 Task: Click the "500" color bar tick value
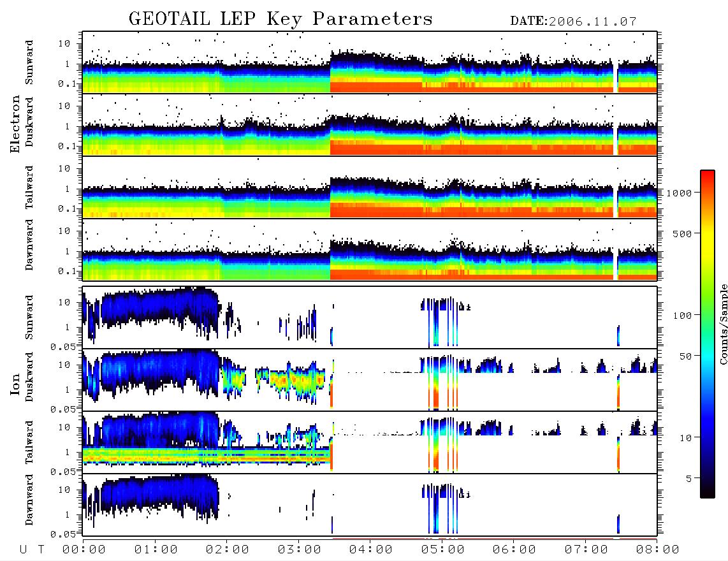tap(682, 233)
